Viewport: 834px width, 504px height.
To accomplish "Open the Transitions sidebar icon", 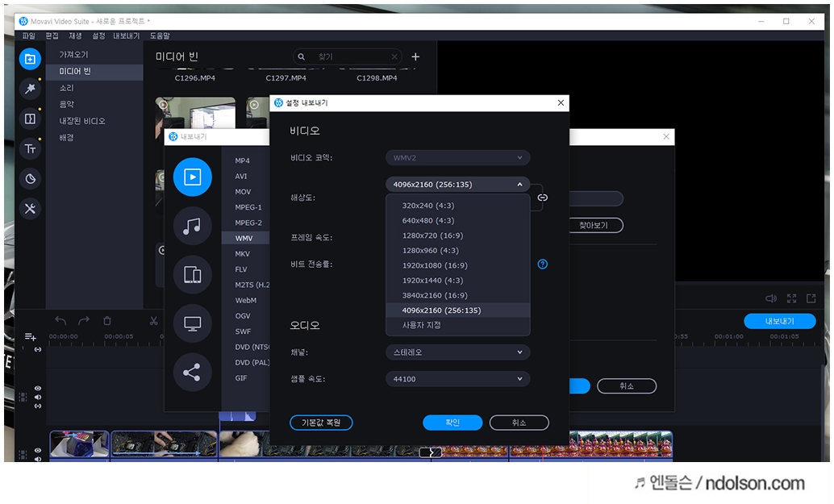I will point(30,119).
